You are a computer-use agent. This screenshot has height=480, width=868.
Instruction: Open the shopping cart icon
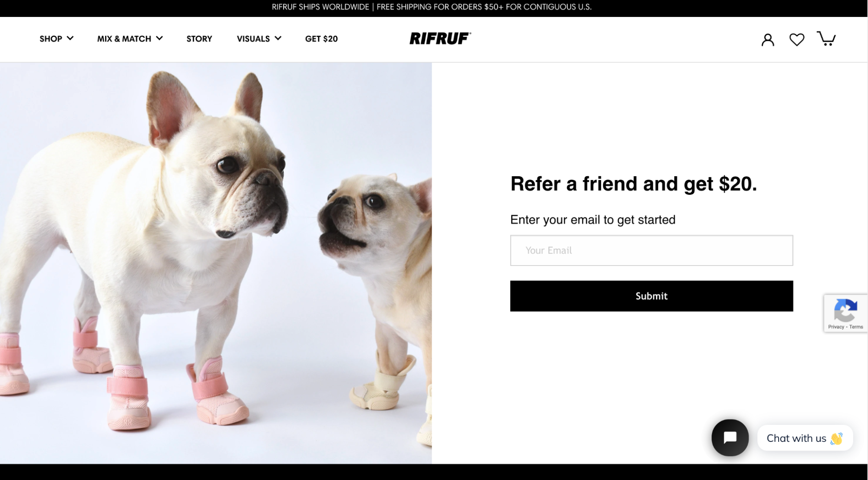pos(826,39)
